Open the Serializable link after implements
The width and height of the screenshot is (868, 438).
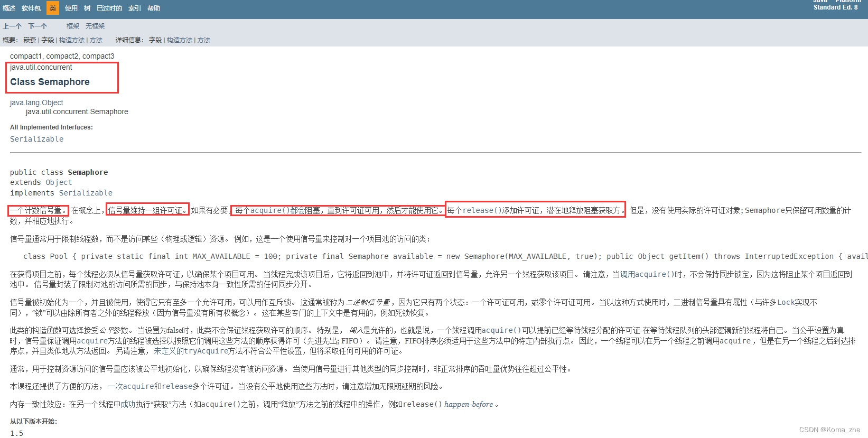[x=86, y=193]
